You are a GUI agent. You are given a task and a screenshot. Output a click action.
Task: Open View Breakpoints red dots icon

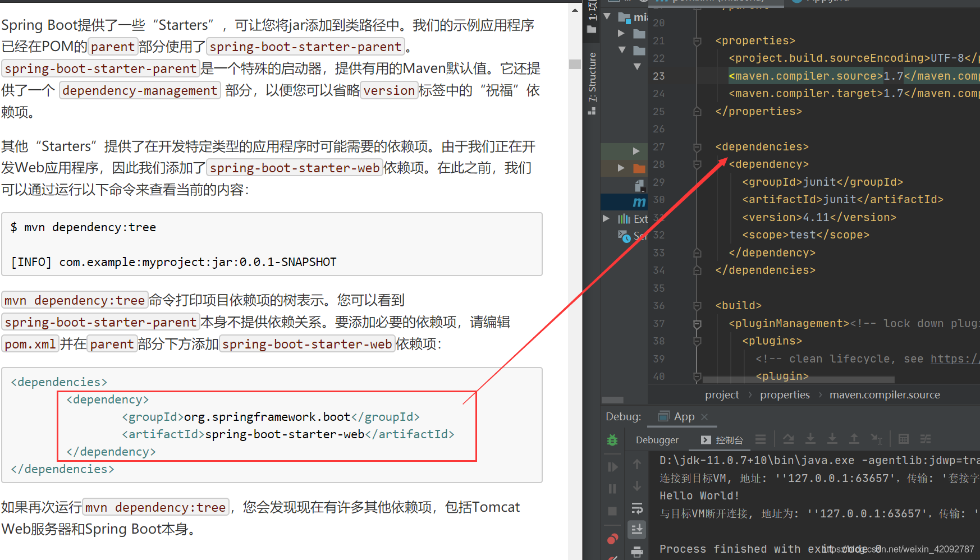click(612, 539)
